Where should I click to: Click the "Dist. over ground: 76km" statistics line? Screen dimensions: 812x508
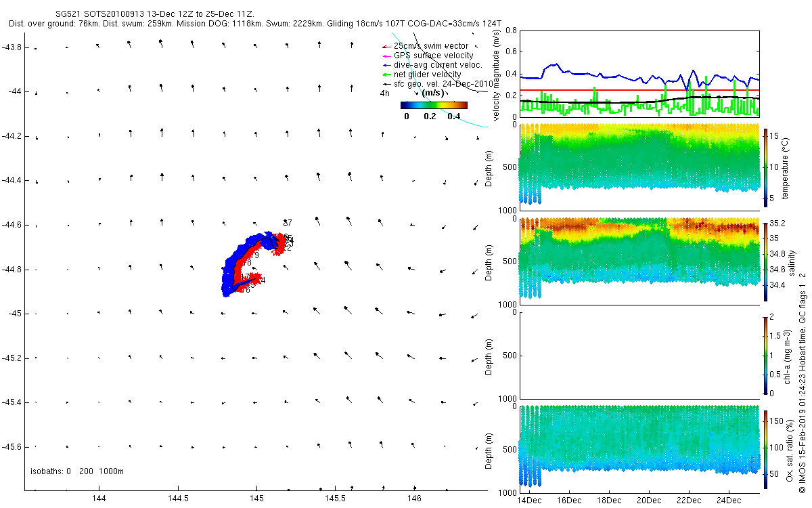pyautogui.click(x=256, y=24)
